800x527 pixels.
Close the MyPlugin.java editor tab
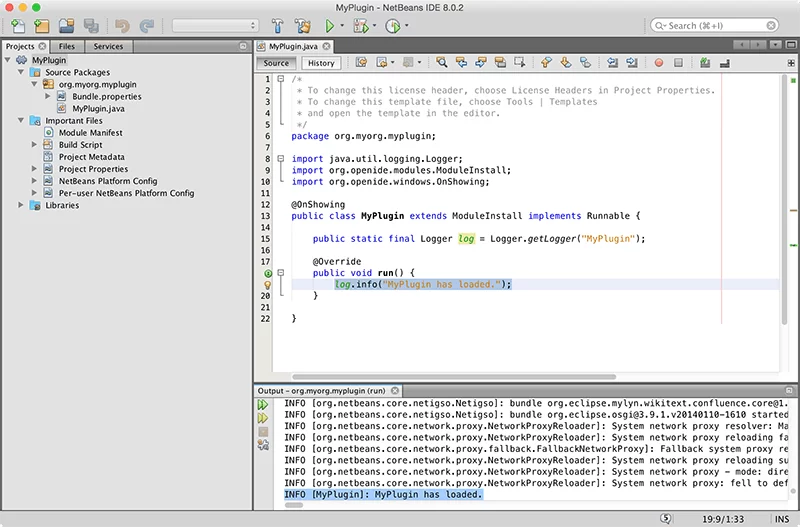pos(326,46)
